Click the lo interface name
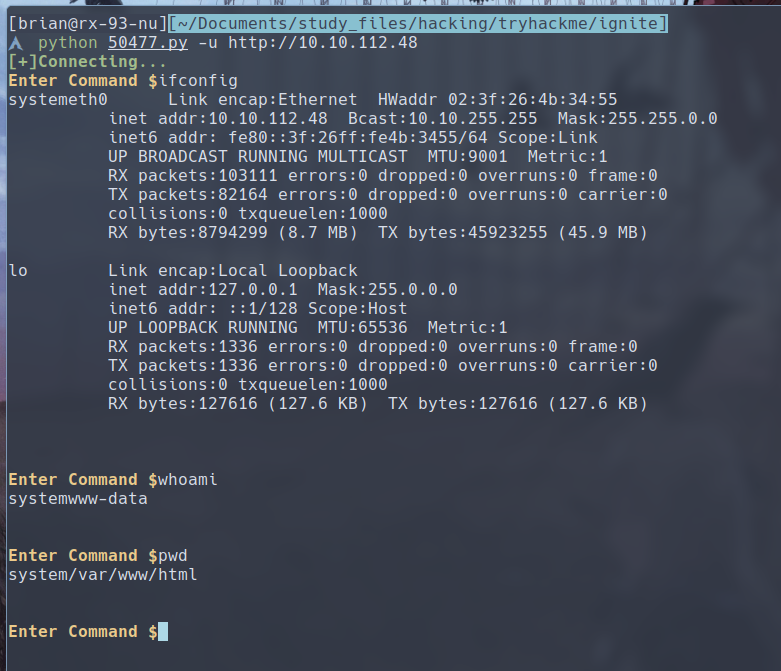 [18, 270]
